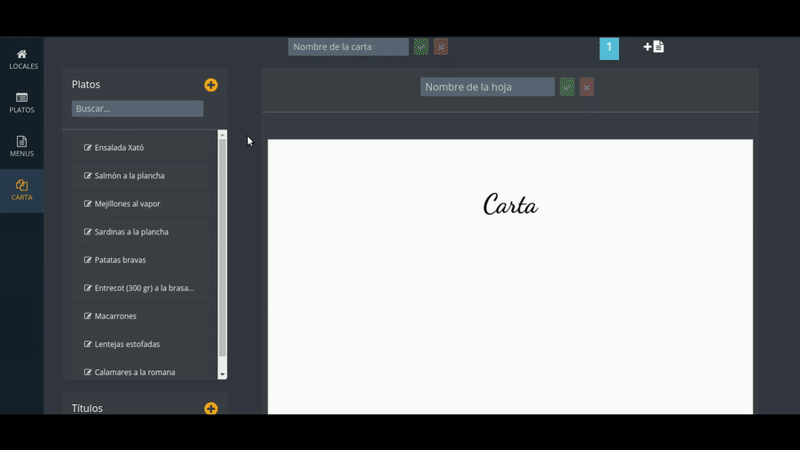Select the Ensalada Xató text

119,147
